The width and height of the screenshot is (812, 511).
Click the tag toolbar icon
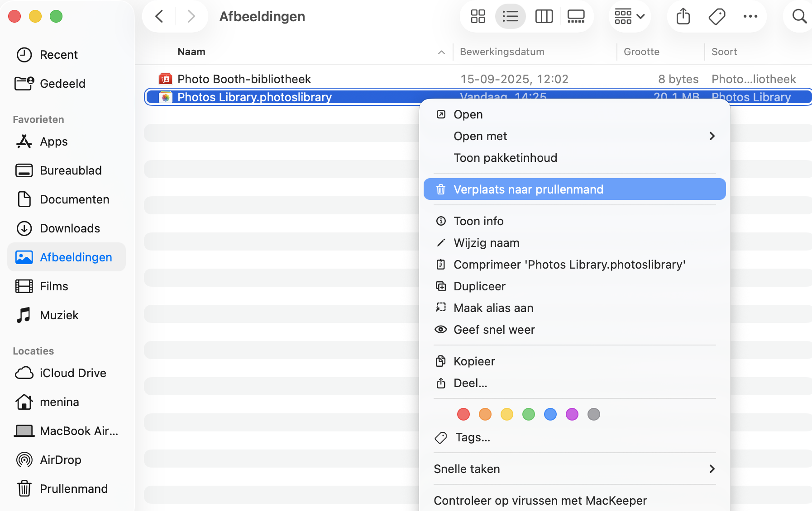(x=716, y=17)
